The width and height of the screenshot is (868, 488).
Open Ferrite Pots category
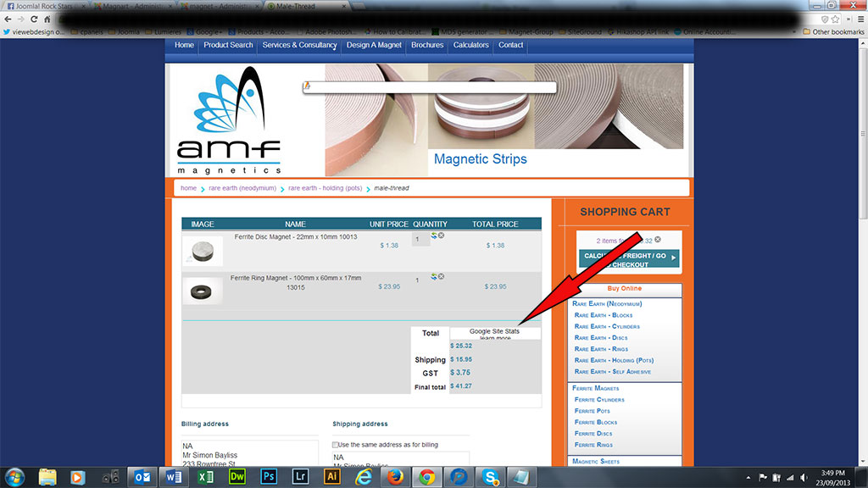click(592, 411)
